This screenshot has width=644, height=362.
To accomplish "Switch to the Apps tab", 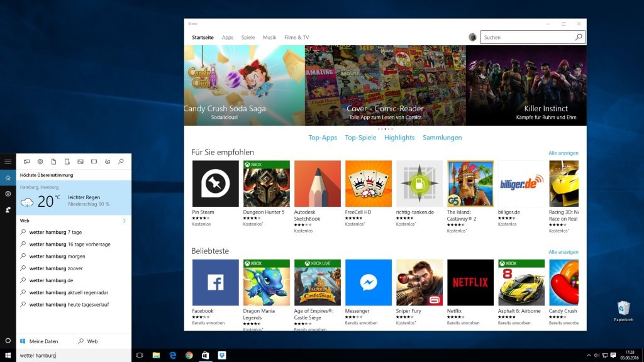I will [228, 37].
